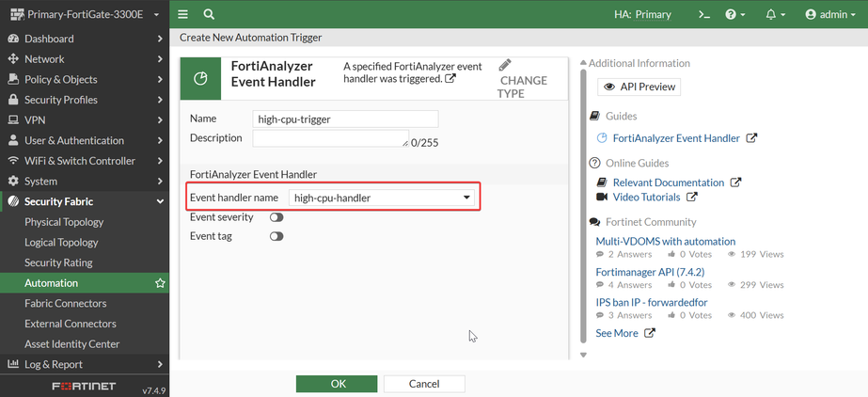Viewport: 868px width, 397px height.
Task: Click the HA Primary status link
Action: click(642, 15)
